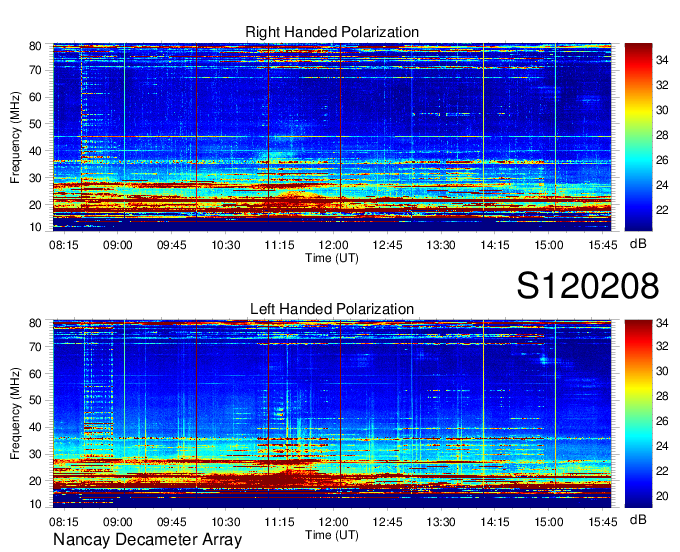Click 40 on the bottom frequency axis
The image size is (680, 552).
35,427
